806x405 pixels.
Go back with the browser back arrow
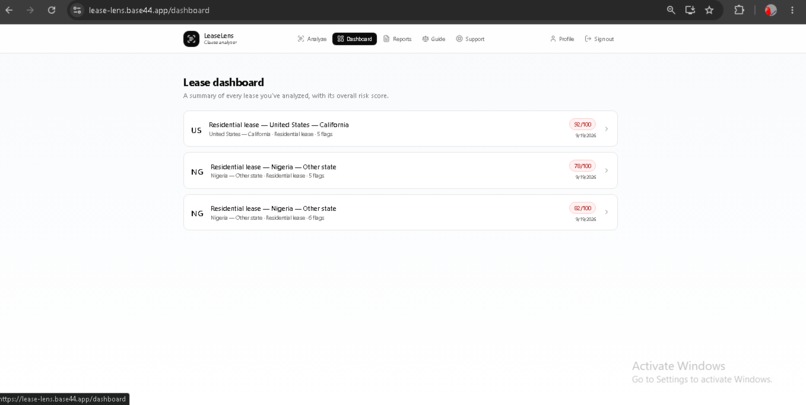9,10
